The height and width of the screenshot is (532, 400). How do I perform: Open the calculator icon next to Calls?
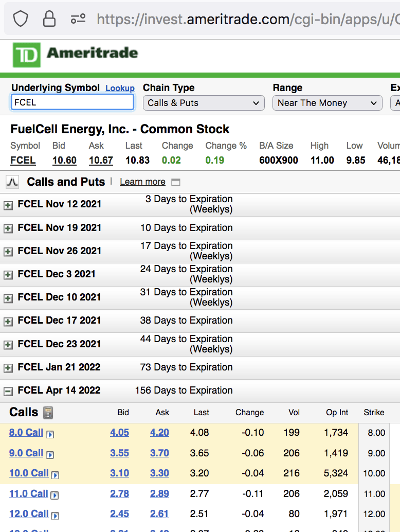[48, 413]
